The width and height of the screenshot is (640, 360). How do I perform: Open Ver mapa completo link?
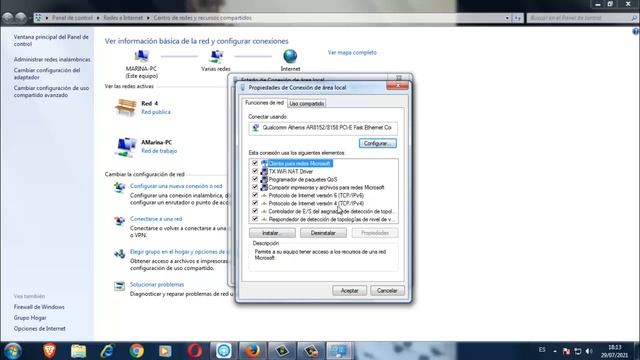click(x=352, y=52)
